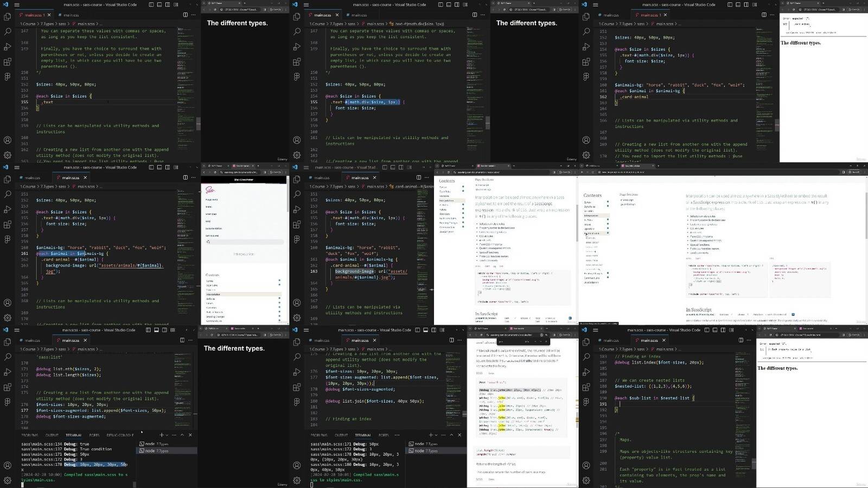Click the new terminal plus in the bottom-middle frame
868x488 pixels.
click(430, 435)
